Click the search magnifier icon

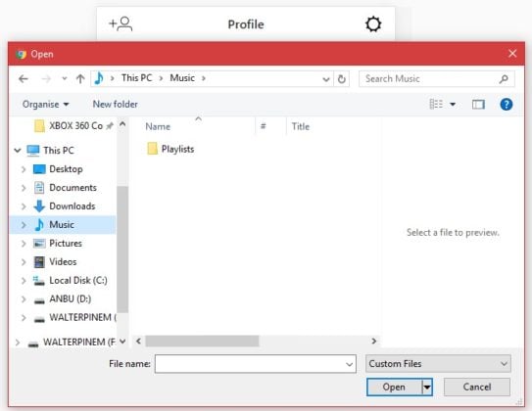(x=504, y=79)
